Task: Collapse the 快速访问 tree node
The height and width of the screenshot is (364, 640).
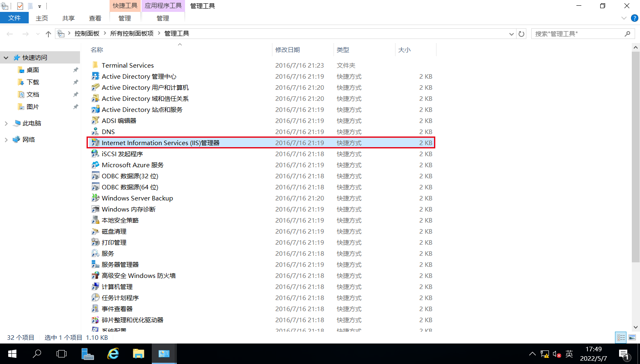Action: pyautogui.click(x=6, y=58)
